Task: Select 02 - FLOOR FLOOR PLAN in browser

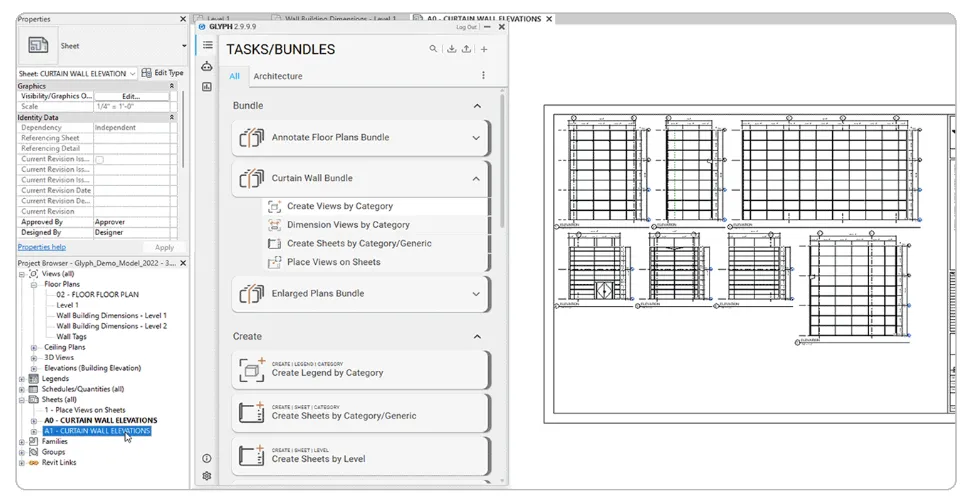Action: pos(97,294)
